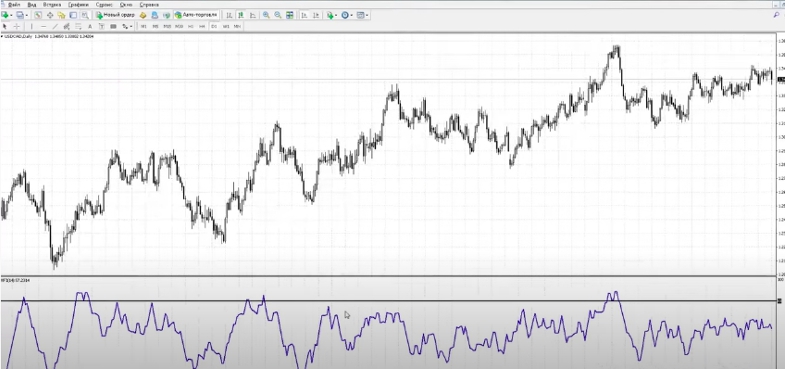Image resolution: width=785 pixels, height=369 pixels.
Task: Click the Zoom In magnifier icon
Action: (x=266, y=16)
